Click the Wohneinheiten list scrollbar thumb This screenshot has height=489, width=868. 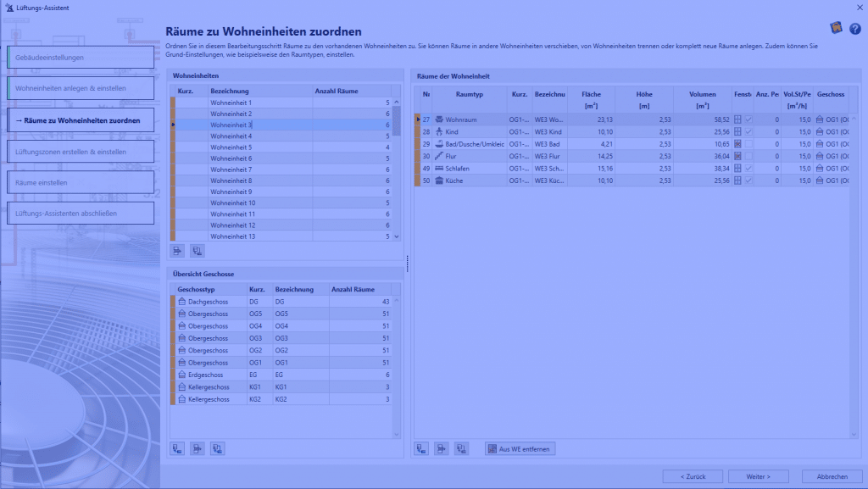(397, 120)
